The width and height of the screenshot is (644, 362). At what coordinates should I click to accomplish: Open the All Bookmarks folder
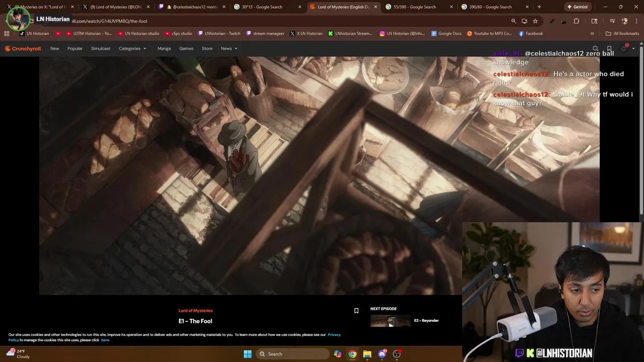(x=622, y=34)
